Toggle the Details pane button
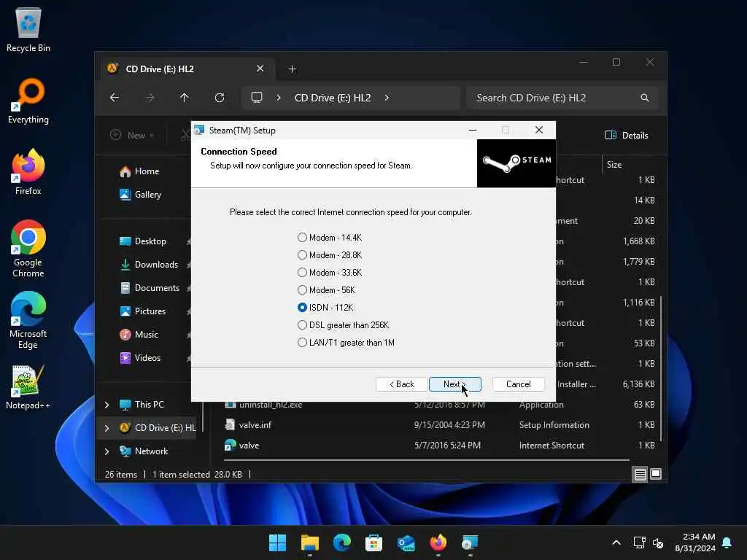Screen dimensions: 747x560 click(x=627, y=135)
